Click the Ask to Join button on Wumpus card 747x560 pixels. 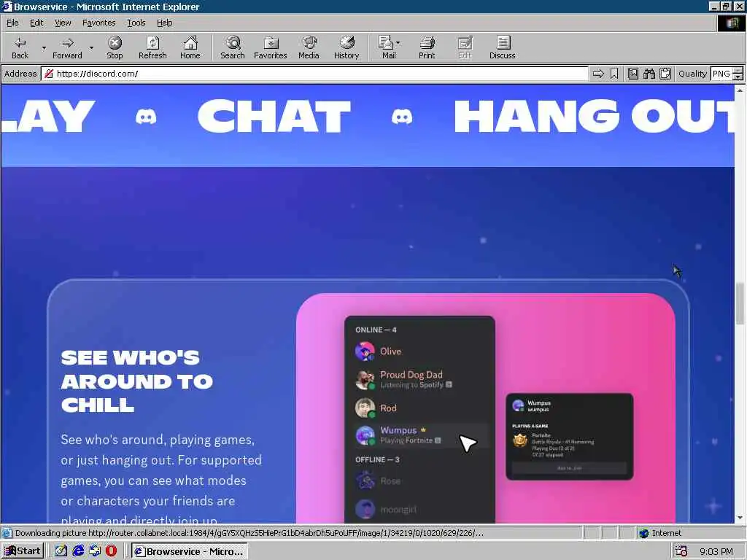(x=569, y=468)
